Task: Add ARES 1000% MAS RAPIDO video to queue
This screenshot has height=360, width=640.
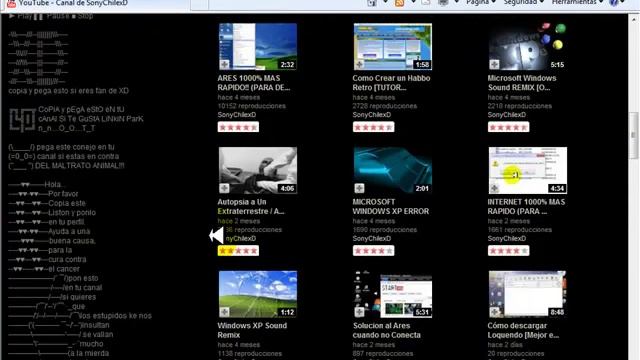Action: 224,64
